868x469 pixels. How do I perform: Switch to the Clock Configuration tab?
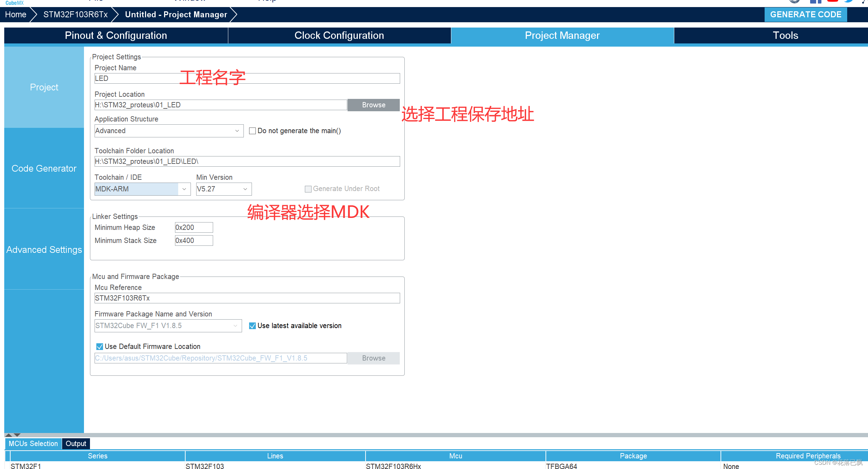[339, 35]
